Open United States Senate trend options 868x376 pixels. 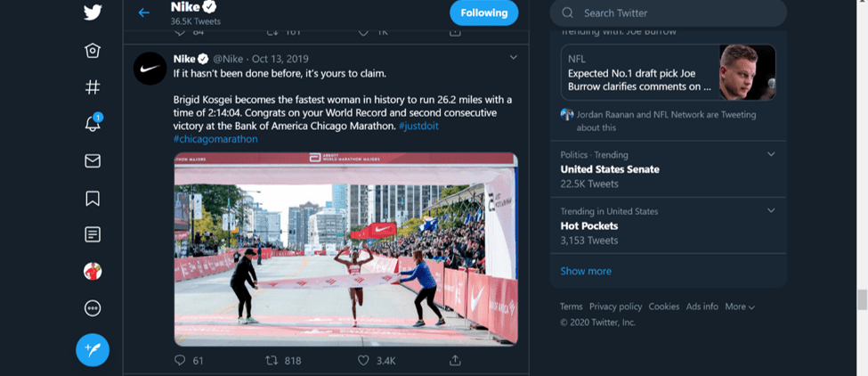[771, 154]
